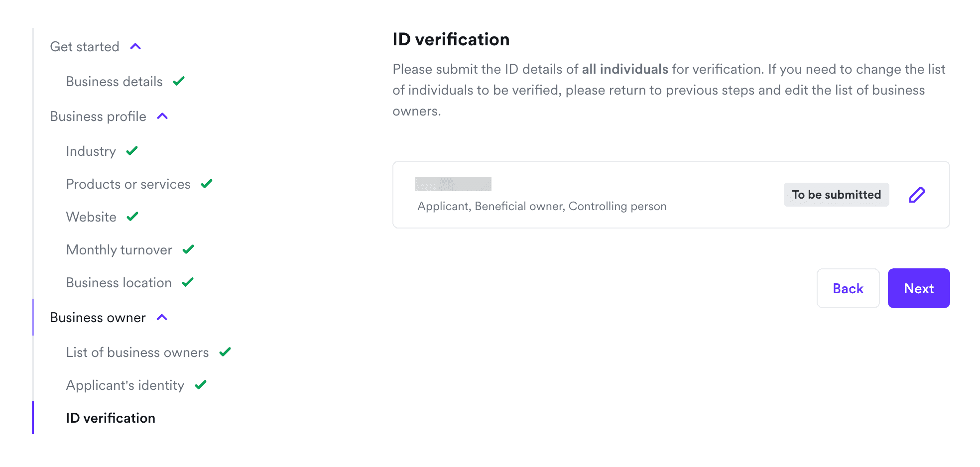This screenshot has width=980, height=467.
Task: Select the blurred applicant name in the card
Action: tap(453, 184)
